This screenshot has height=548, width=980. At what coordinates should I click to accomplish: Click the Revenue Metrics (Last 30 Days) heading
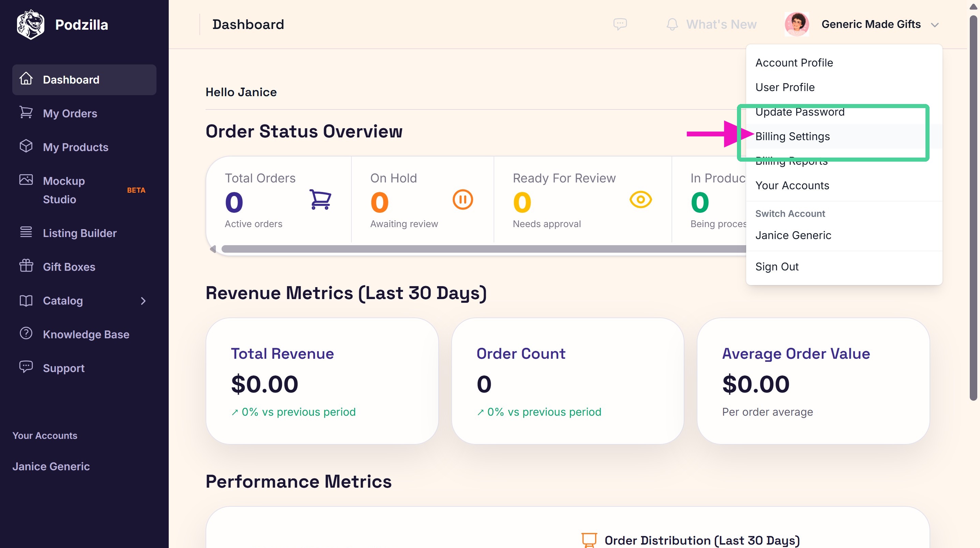(346, 293)
